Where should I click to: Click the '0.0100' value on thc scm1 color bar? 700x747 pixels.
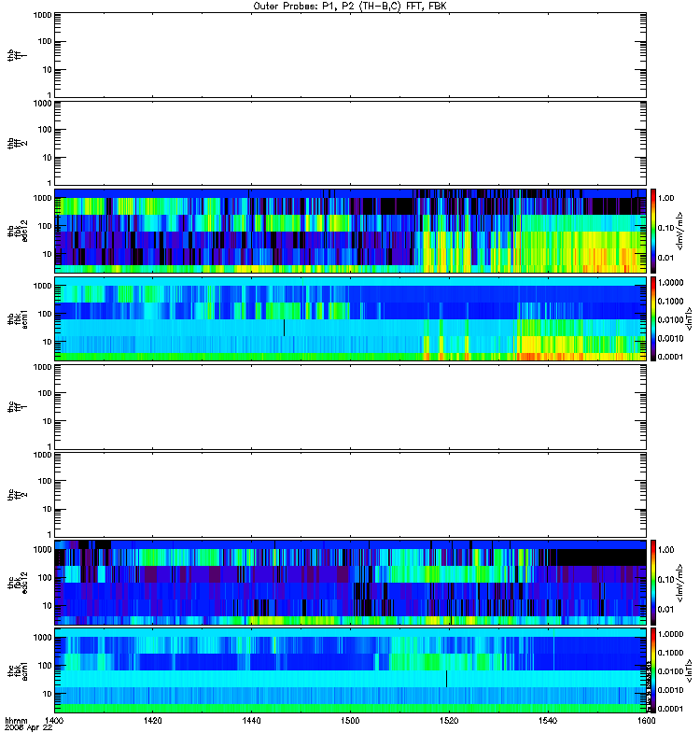pyautogui.click(x=670, y=671)
